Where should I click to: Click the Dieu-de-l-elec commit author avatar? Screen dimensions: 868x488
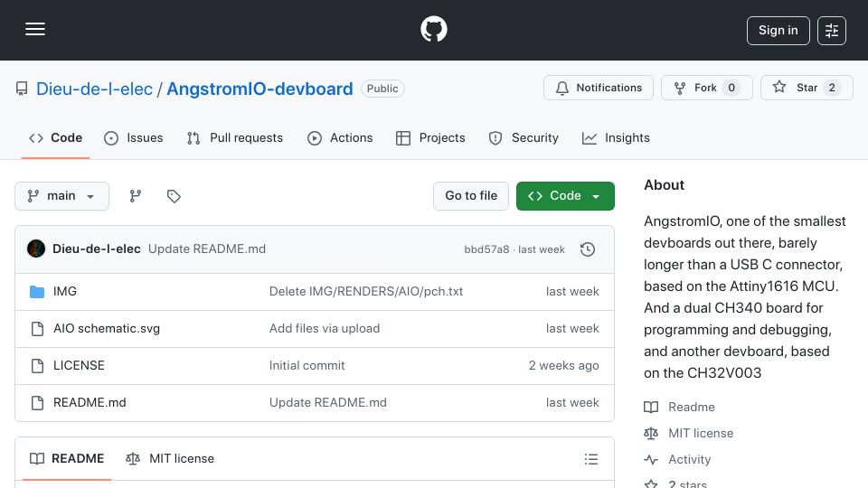(36, 249)
